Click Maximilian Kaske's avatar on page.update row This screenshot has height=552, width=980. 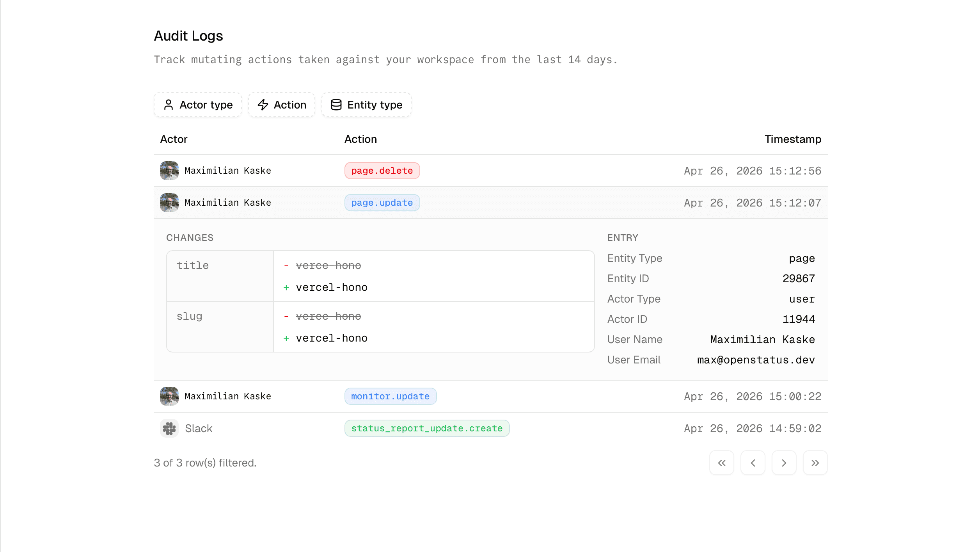click(169, 203)
